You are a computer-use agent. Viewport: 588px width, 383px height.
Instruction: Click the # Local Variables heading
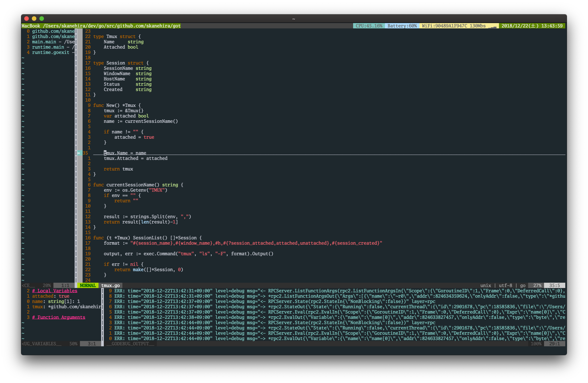tap(55, 291)
